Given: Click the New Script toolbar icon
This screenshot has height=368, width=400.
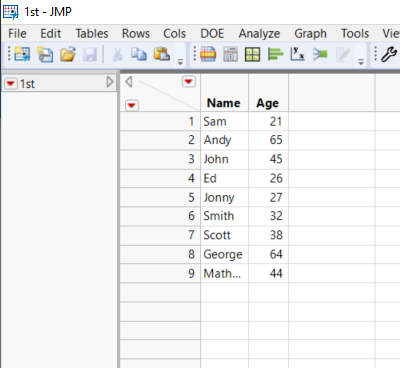Looking at the screenshot, I should [45, 54].
